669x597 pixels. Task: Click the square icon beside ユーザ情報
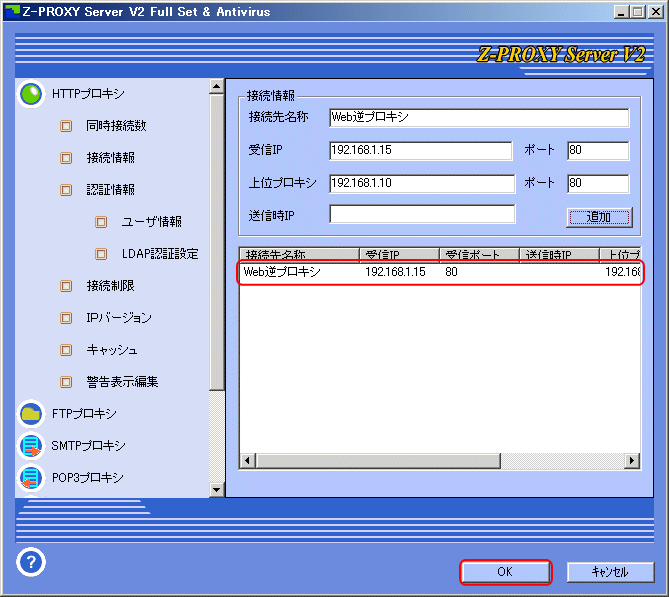101,222
